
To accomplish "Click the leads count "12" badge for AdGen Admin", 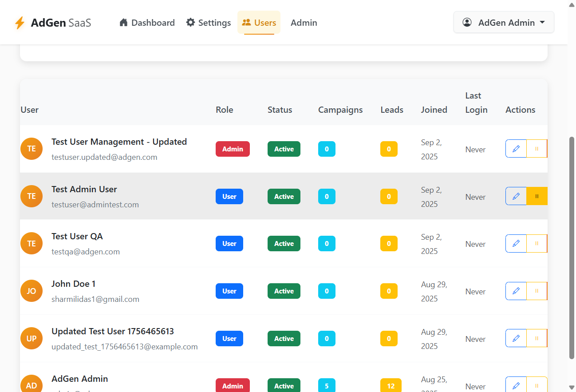I will (x=391, y=385).
